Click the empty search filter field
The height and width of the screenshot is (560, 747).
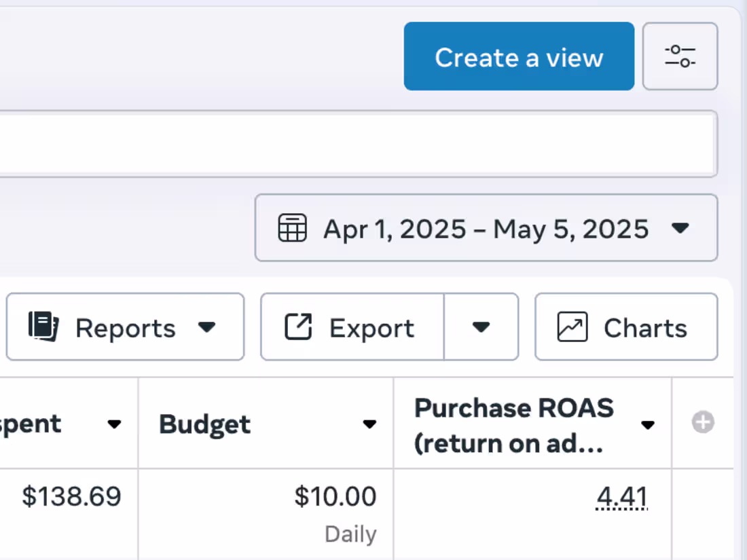coord(357,144)
